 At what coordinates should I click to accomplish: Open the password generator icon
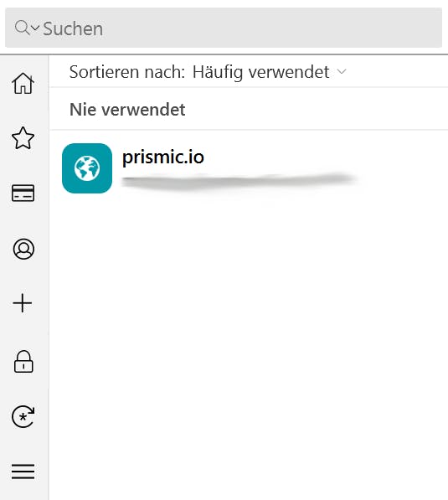(x=23, y=416)
